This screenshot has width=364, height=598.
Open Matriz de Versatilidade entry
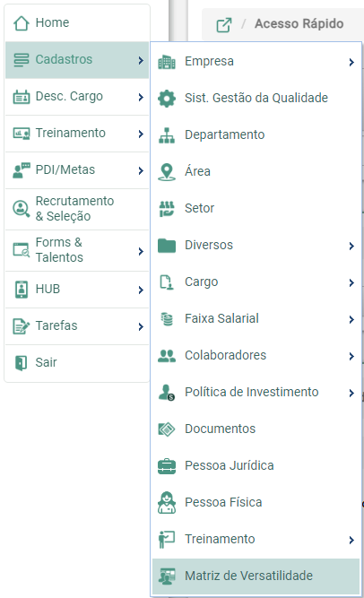[248, 576]
